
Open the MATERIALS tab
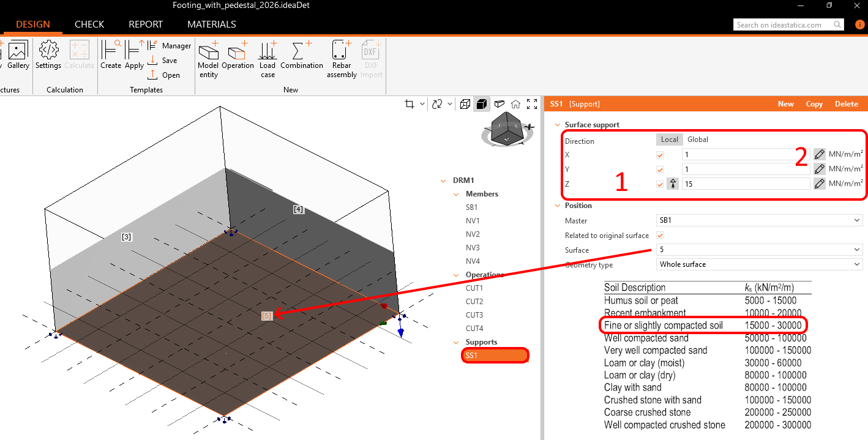coord(211,24)
